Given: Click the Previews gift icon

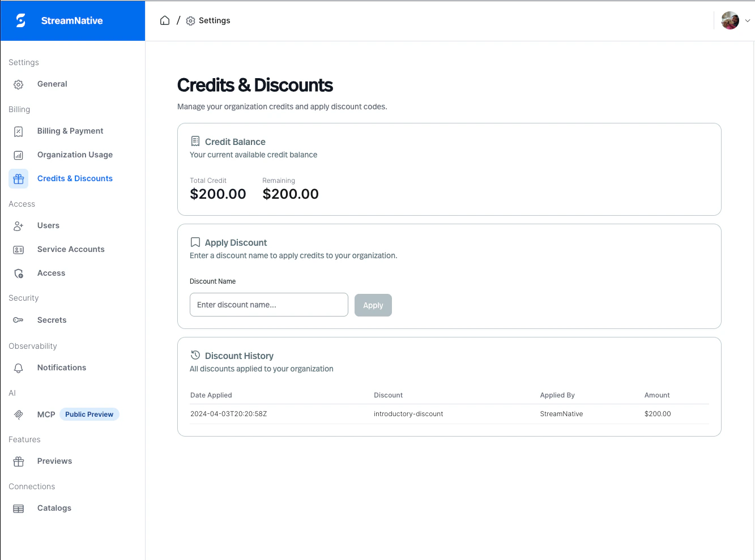Looking at the screenshot, I should pyautogui.click(x=18, y=461).
